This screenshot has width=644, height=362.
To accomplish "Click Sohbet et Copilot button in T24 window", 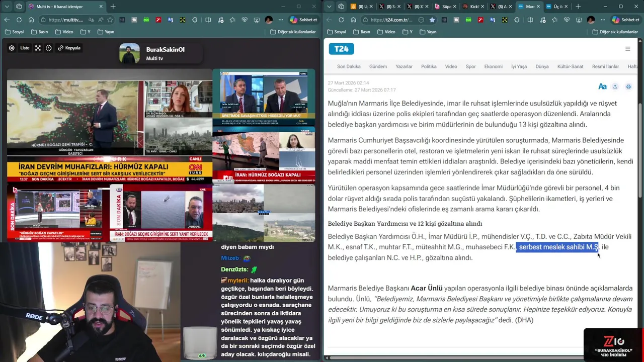I will 625,20.
